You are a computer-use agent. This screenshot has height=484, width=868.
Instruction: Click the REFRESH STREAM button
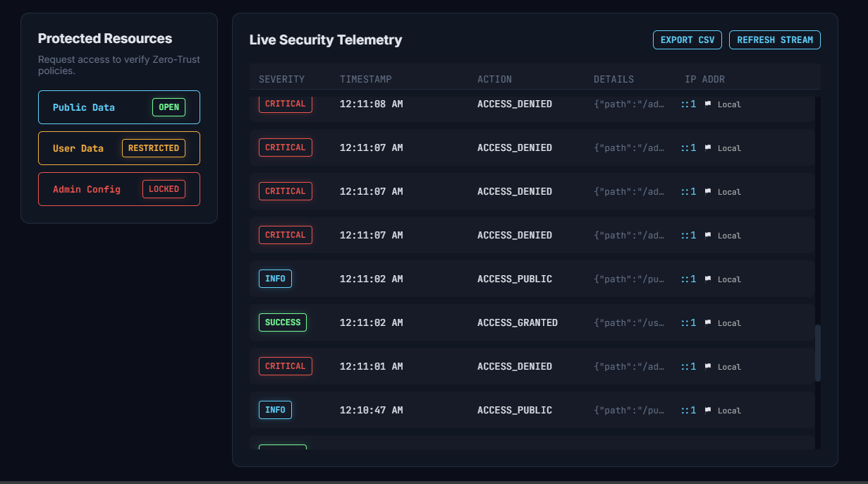775,40
